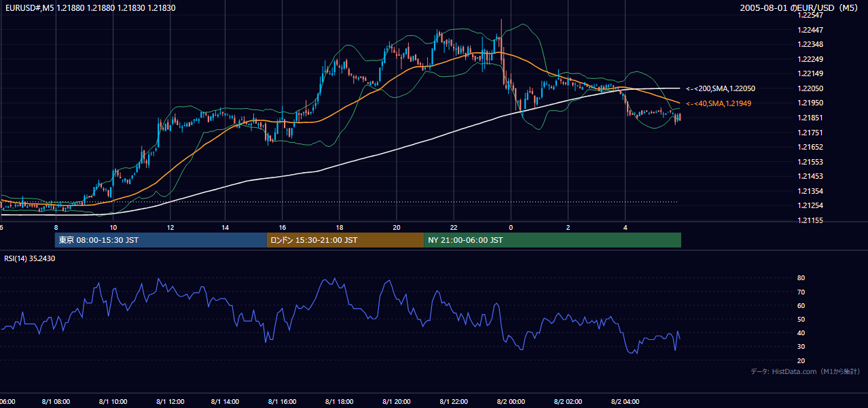Select the NY 21:00-06:00 JST session bar
868x408 pixels.
(x=552, y=240)
